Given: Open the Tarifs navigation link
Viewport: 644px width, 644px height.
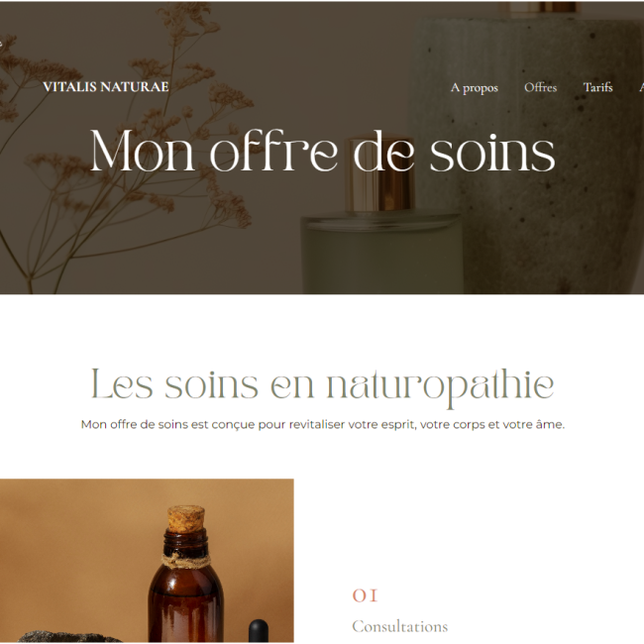Looking at the screenshot, I should tap(597, 87).
